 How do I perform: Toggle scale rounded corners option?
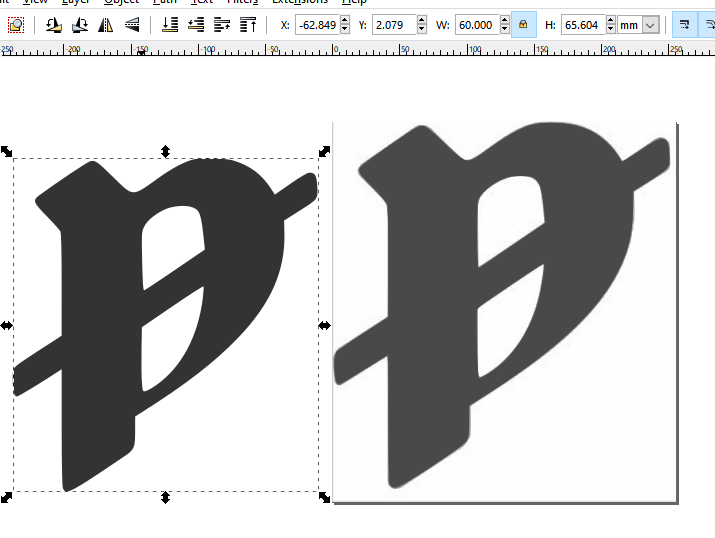click(x=709, y=25)
